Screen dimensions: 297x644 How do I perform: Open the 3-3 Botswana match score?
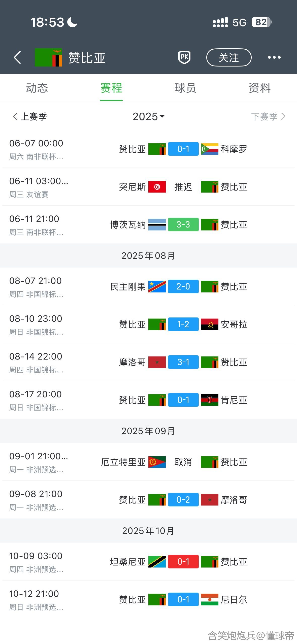point(183,224)
